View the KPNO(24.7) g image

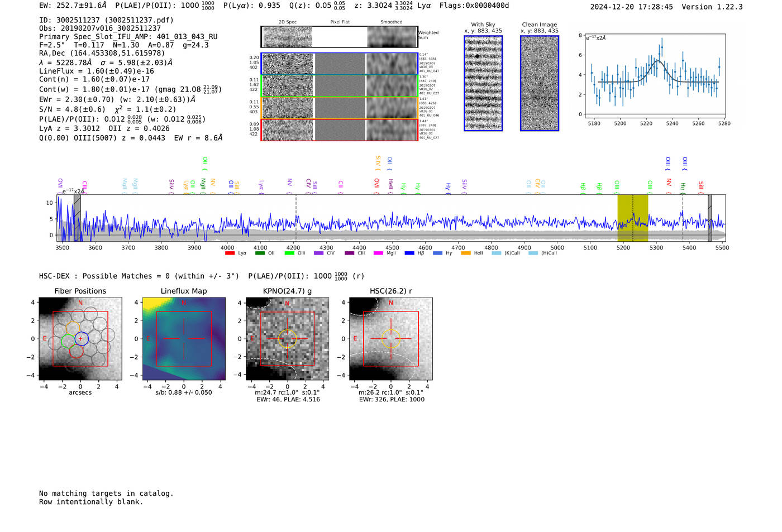[287, 338]
